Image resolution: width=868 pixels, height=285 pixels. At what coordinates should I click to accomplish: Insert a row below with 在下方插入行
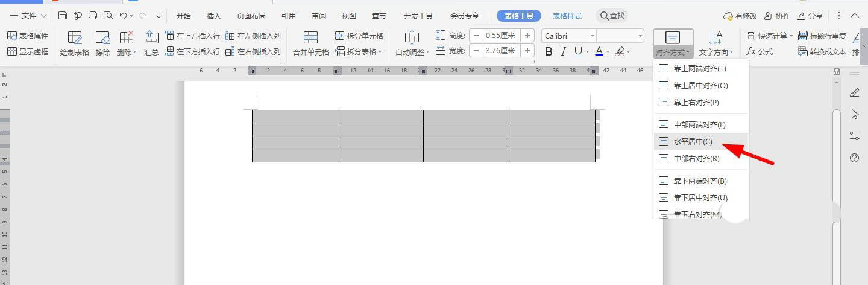point(192,52)
